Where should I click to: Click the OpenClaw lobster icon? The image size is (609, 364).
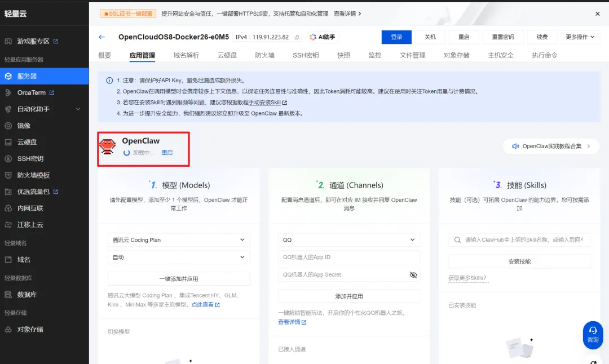[x=108, y=147]
